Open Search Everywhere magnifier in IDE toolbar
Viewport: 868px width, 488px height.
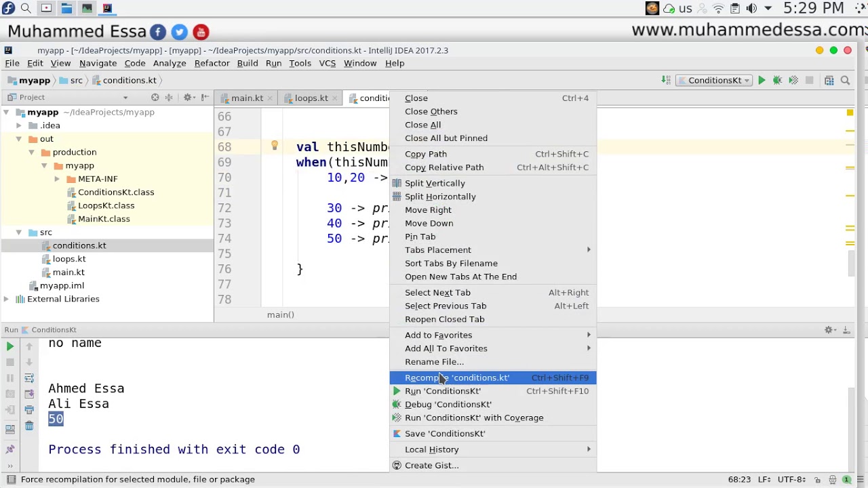coord(845,81)
